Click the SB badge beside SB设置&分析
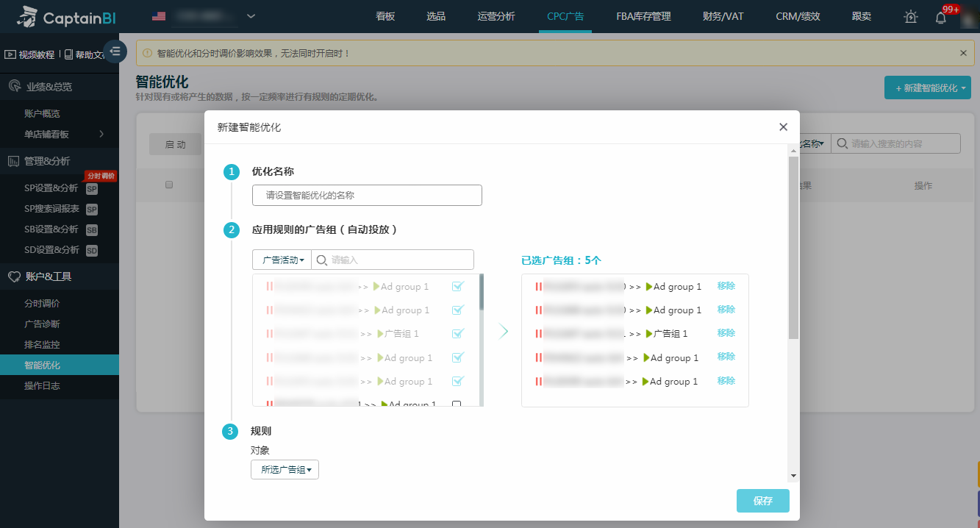The height and width of the screenshot is (528, 980). (x=92, y=230)
